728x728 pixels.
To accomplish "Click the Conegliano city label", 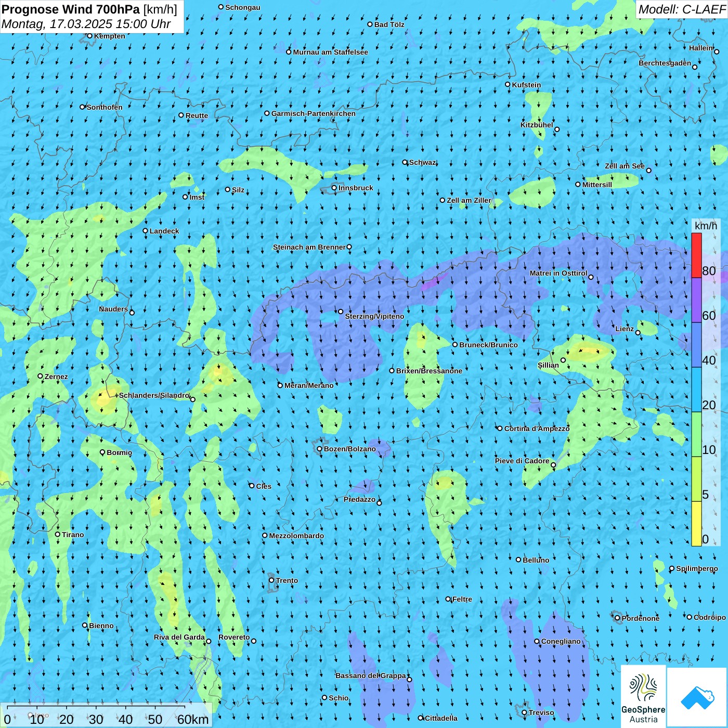I will (x=561, y=641).
